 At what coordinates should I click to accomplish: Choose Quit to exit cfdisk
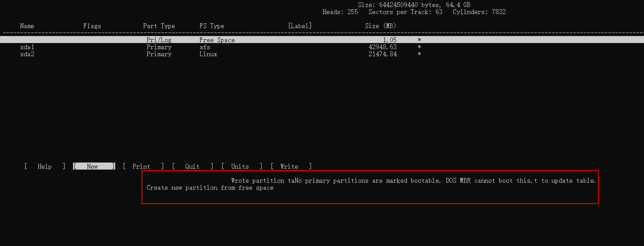tap(193, 166)
